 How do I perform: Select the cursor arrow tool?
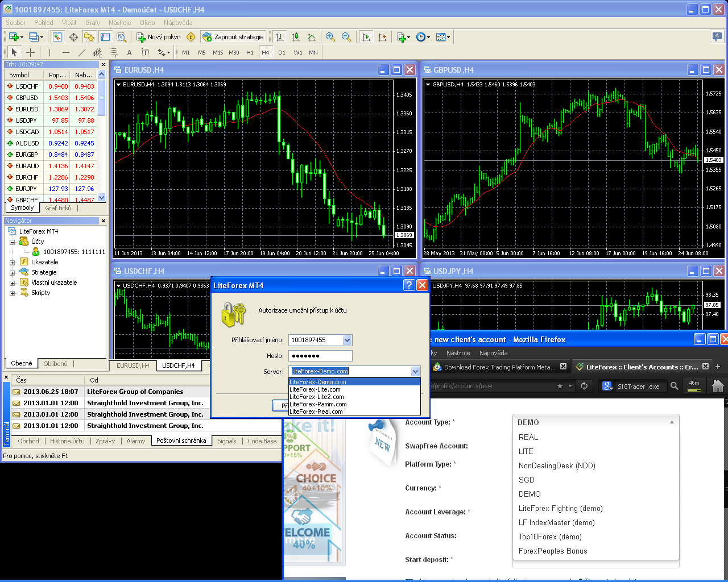click(x=14, y=52)
